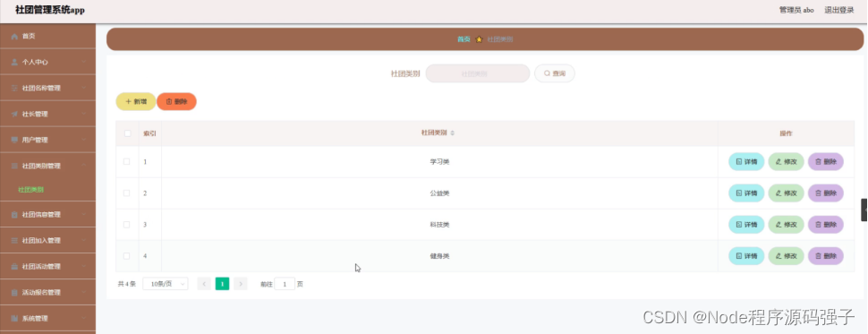Click the icon beside 社团活动管理
Viewport: 868px width, 334px height.
14,267
